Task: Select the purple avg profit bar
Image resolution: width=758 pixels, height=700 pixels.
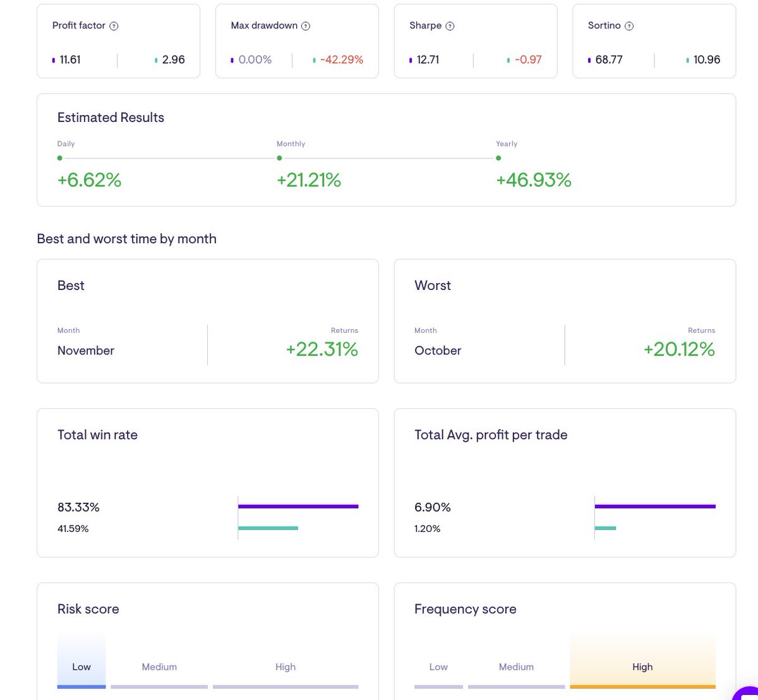Action: tap(655, 506)
